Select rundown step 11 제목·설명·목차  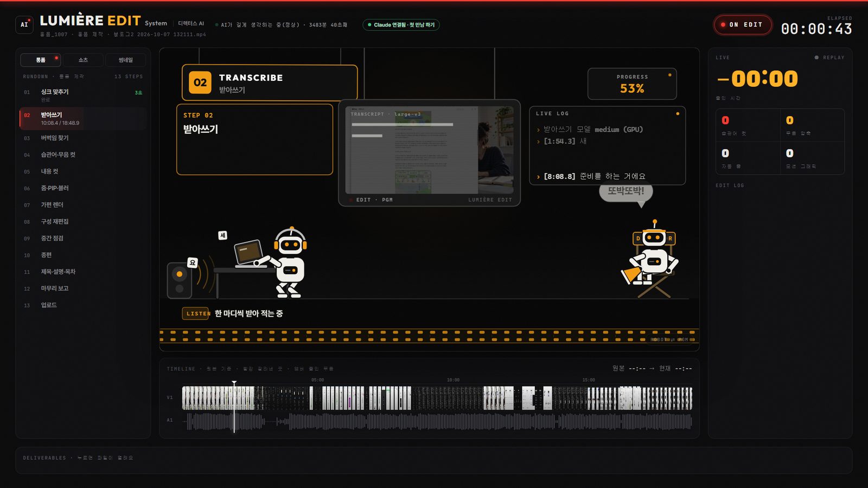coord(82,272)
